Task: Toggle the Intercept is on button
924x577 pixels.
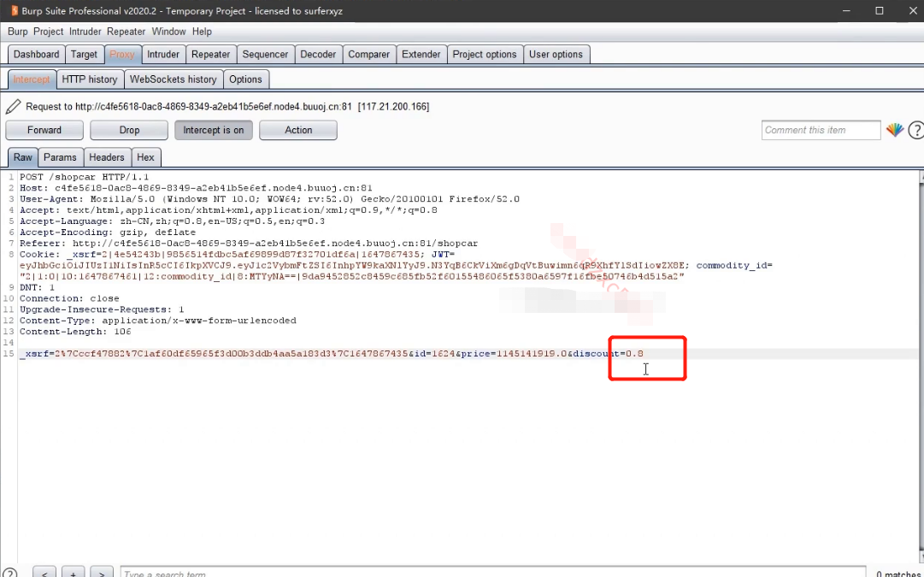Action: [x=214, y=130]
